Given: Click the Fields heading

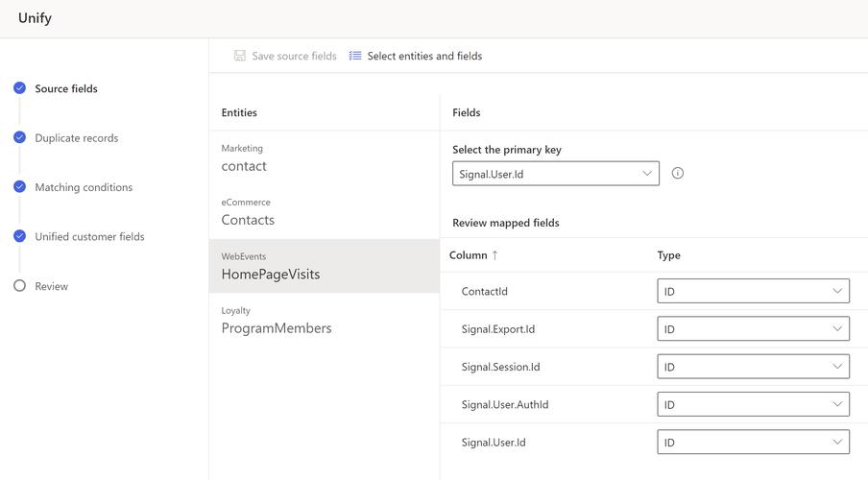Looking at the screenshot, I should tap(466, 112).
